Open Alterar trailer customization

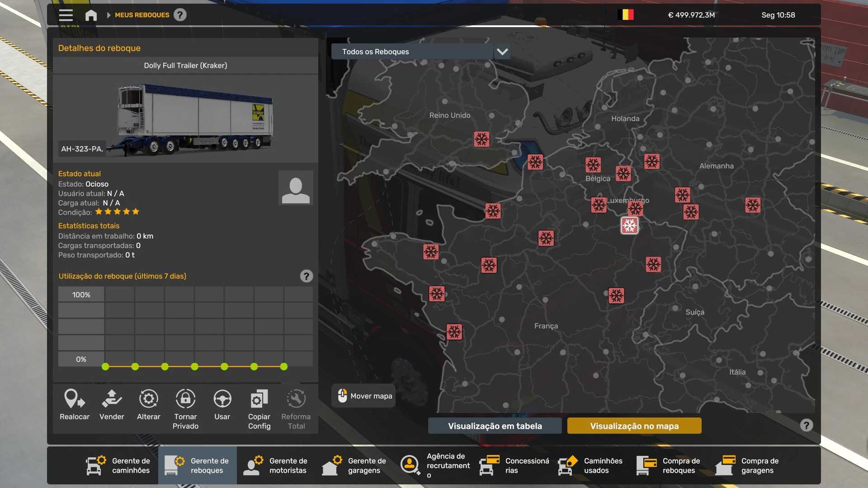[148, 399]
